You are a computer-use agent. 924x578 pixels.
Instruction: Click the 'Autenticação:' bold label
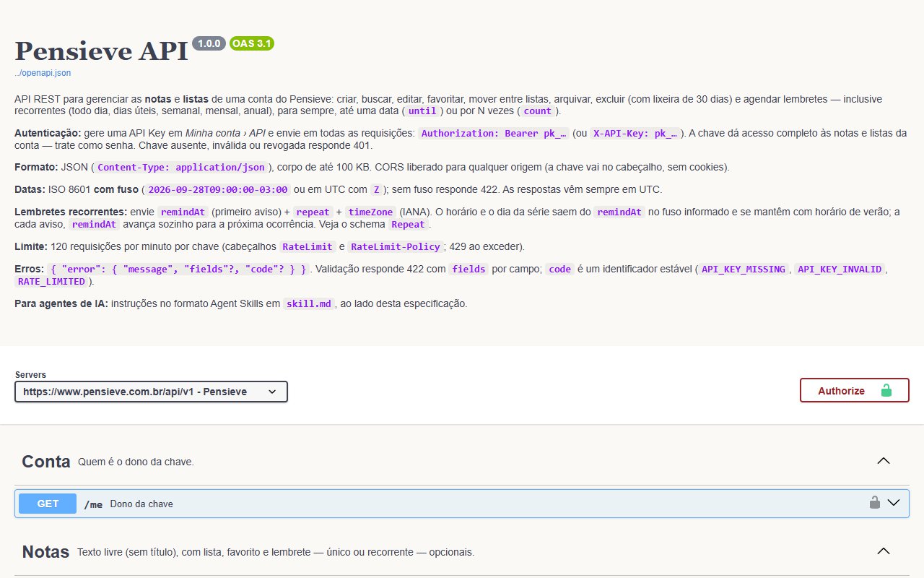48,133
